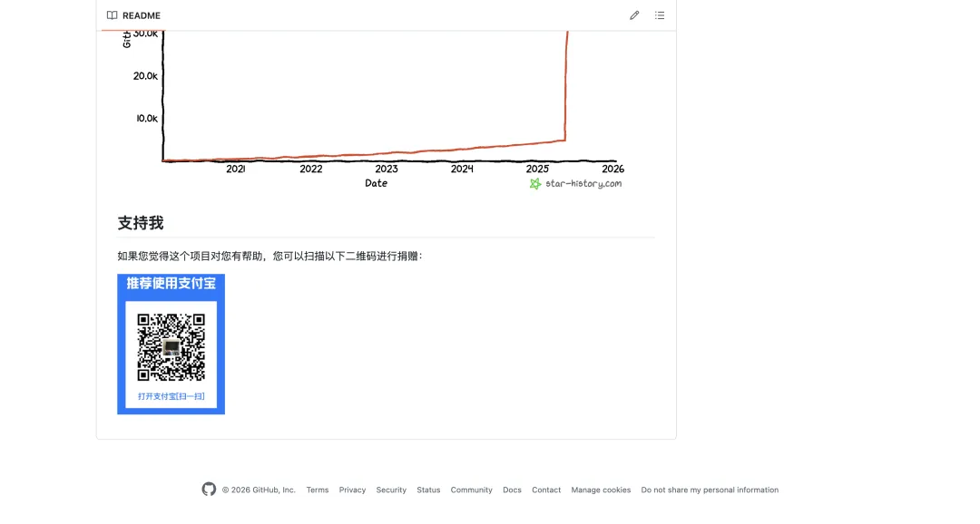
Task: Click the 支持我 heading
Action: coord(141,223)
